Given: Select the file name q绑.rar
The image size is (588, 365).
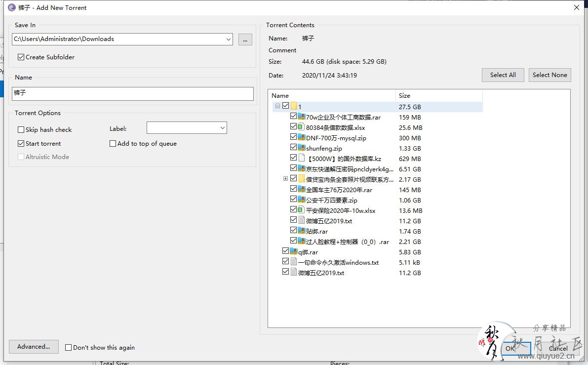Looking at the screenshot, I should 308,252.
